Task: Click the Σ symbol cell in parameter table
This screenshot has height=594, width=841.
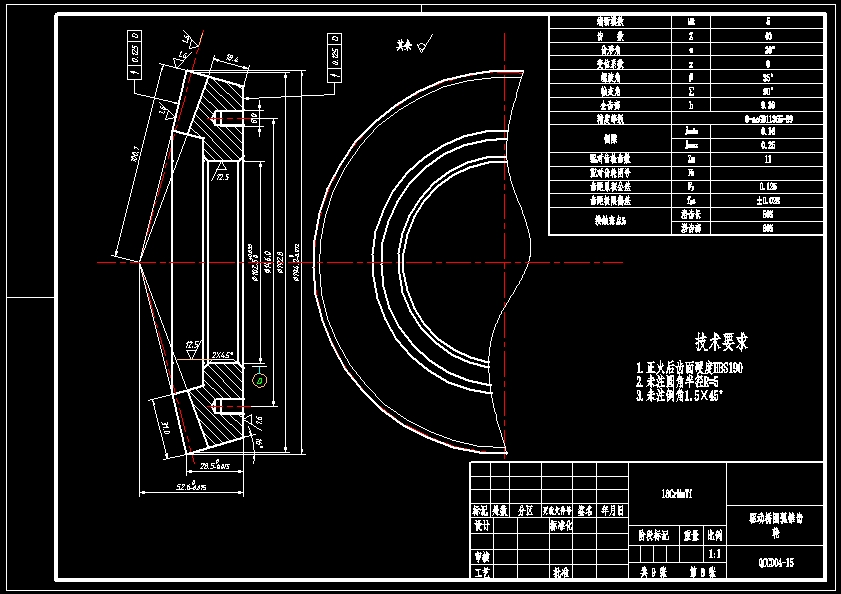Action: point(691,91)
